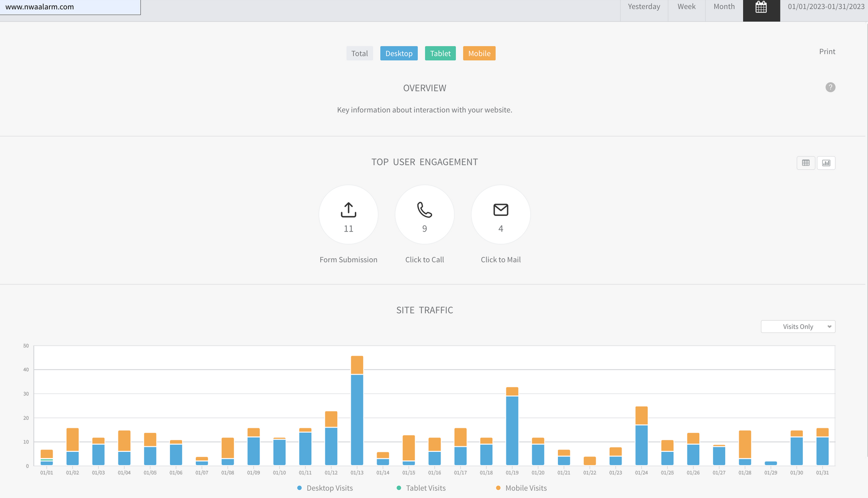
Task: Click the help question mark icon
Action: (x=830, y=87)
